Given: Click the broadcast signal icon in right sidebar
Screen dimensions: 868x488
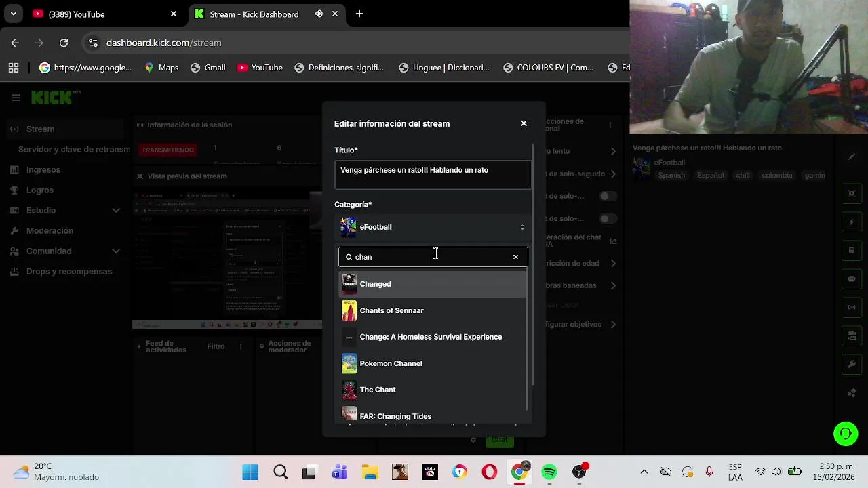Looking at the screenshot, I should [852, 307].
